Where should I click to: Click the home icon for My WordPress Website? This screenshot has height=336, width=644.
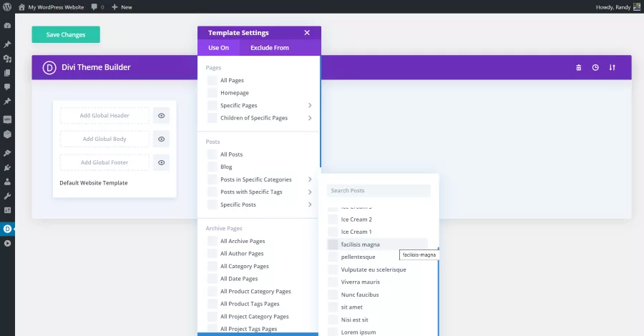(x=21, y=7)
